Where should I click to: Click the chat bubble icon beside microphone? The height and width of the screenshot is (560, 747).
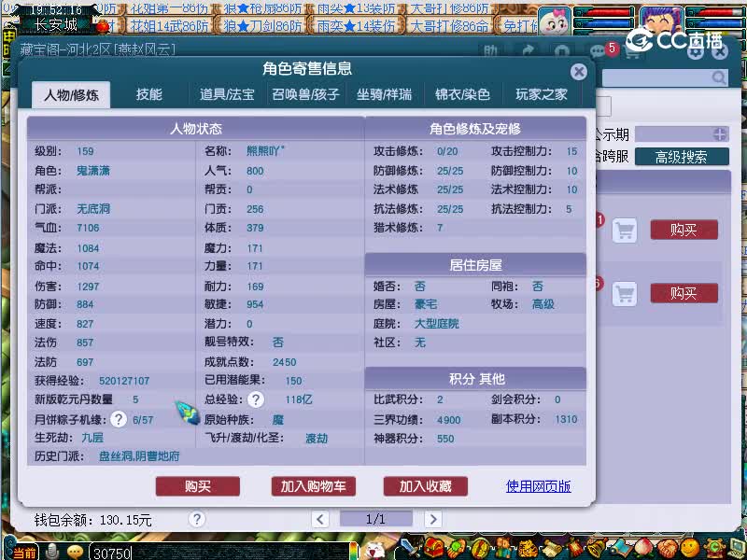75,553
